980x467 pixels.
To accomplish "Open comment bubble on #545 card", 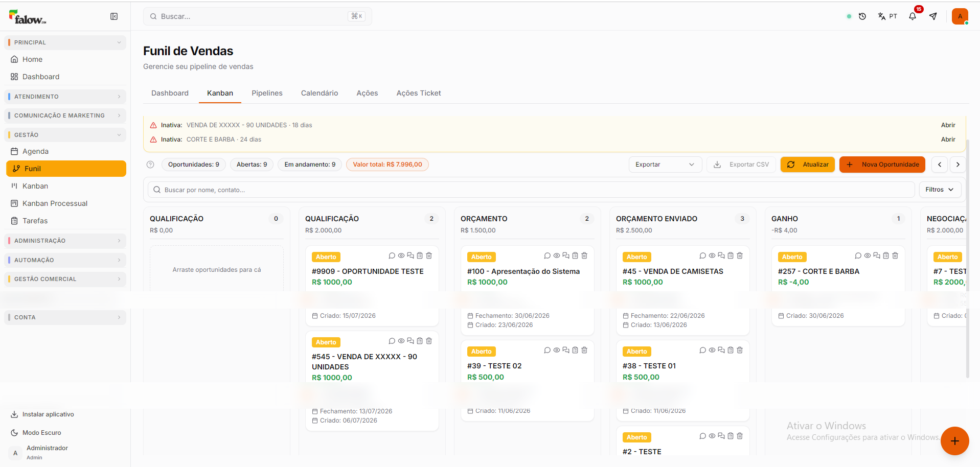I will point(392,341).
